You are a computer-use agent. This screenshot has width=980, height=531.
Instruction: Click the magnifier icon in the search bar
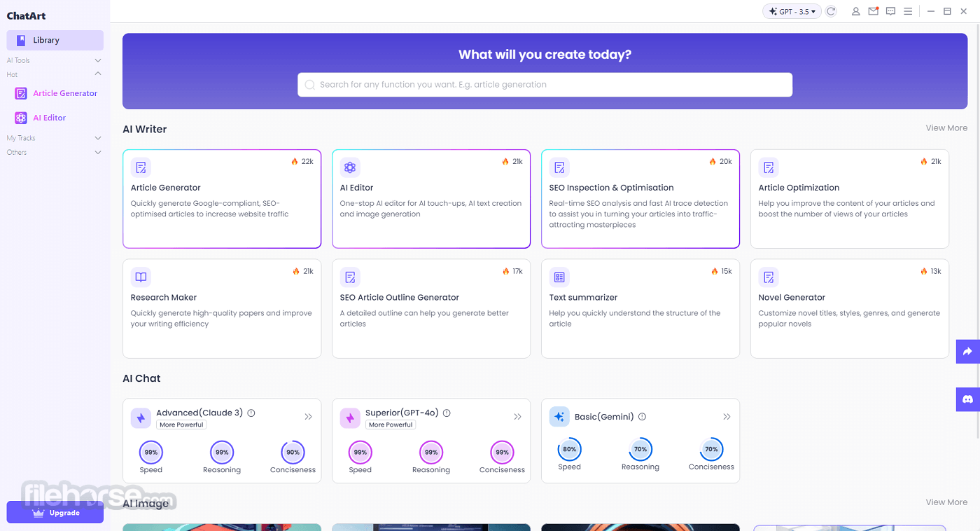(x=310, y=85)
